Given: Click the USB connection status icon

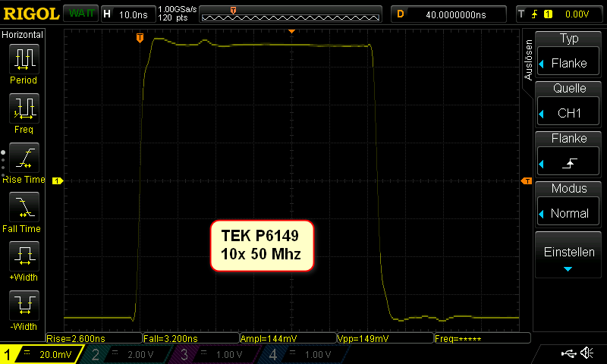Looking at the screenshot, I should pyautogui.click(x=568, y=353).
